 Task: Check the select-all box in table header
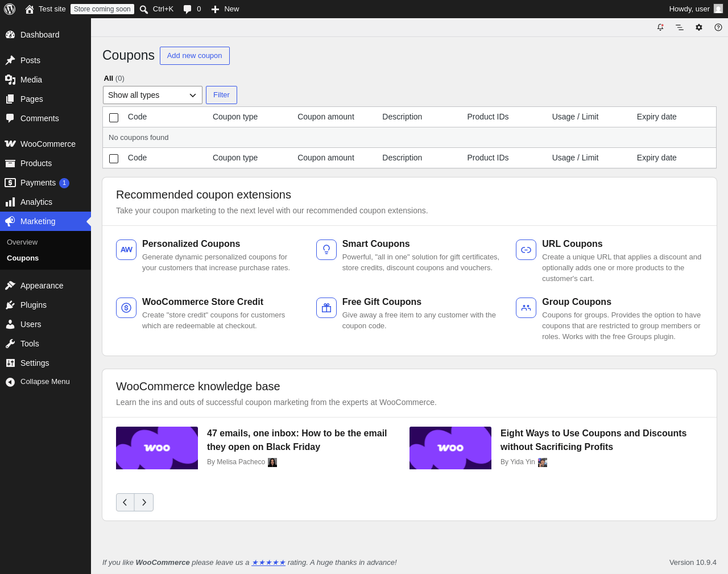click(x=114, y=117)
